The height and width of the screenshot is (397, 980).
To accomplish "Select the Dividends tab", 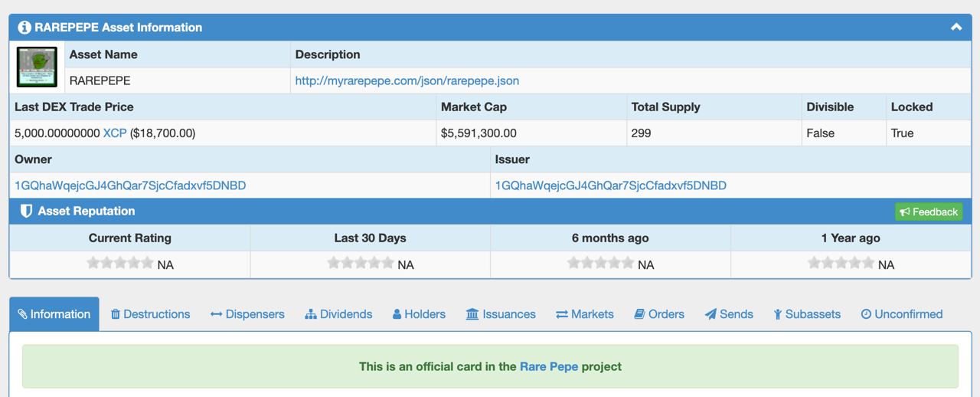I will [338, 314].
